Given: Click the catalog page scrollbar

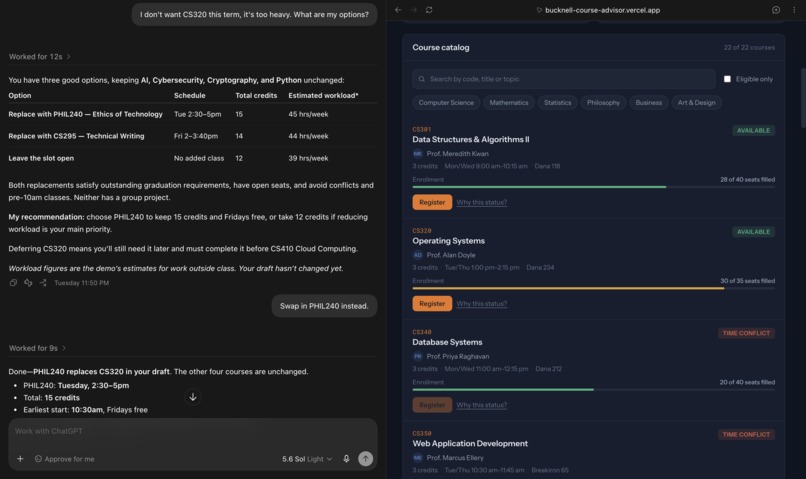Looking at the screenshot, I should 802,98.
